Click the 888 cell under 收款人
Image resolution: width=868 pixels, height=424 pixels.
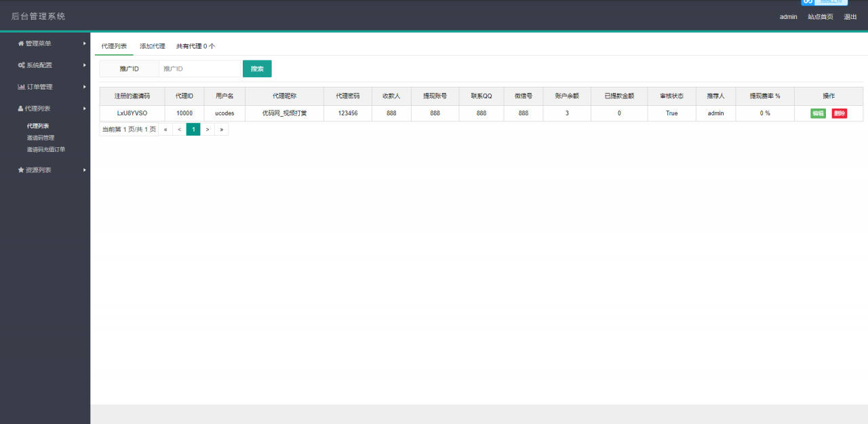pos(391,113)
